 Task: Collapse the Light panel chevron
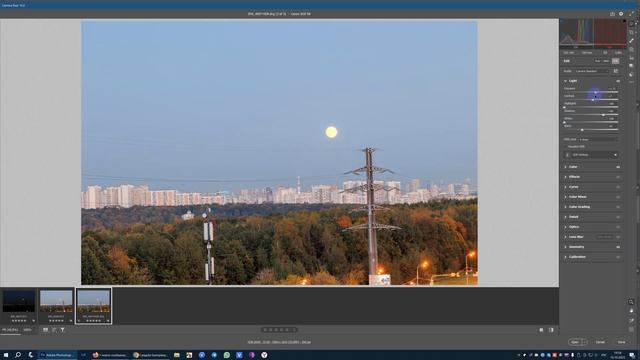565,81
